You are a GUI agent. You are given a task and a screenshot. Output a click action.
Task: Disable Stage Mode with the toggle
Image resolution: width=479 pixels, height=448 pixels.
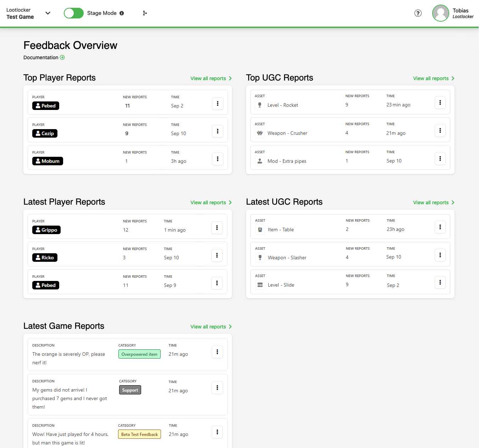[73, 13]
